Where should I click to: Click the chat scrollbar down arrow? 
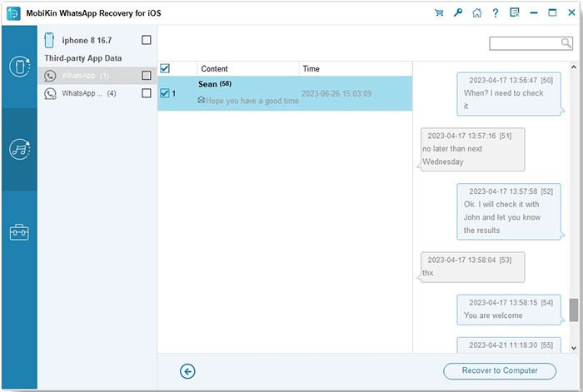[x=574, y=348]
